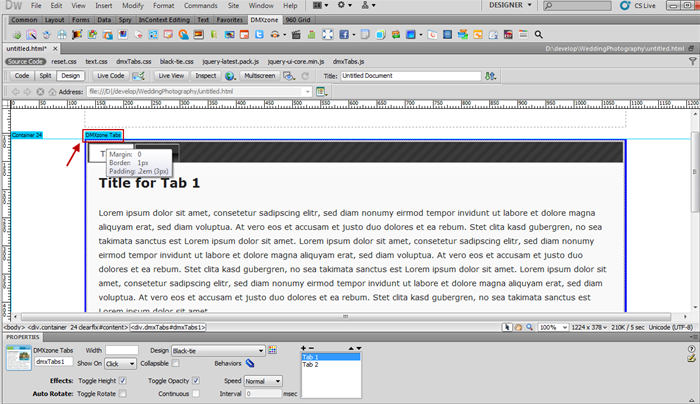Uncheck the Toggle Opacity checkbox

pyautogui.click(x=196, y=381)
